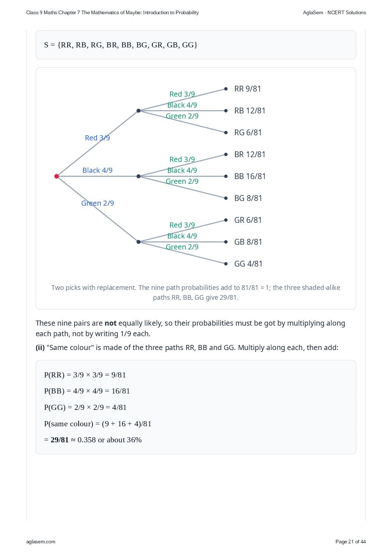Click the Page 21 of 44 indicator
The height and width of the screenshot is (555, 392).
[x=350, y=542]
